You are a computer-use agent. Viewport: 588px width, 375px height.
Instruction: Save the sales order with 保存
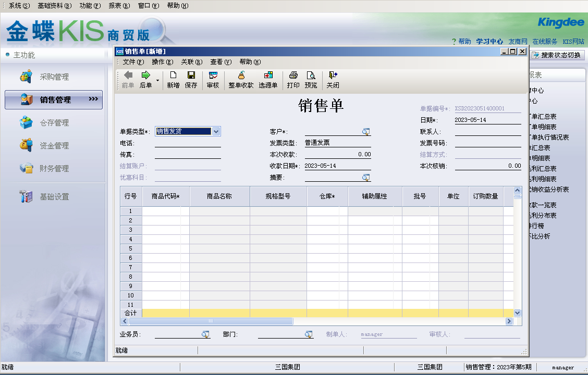[x=191, y=80]
